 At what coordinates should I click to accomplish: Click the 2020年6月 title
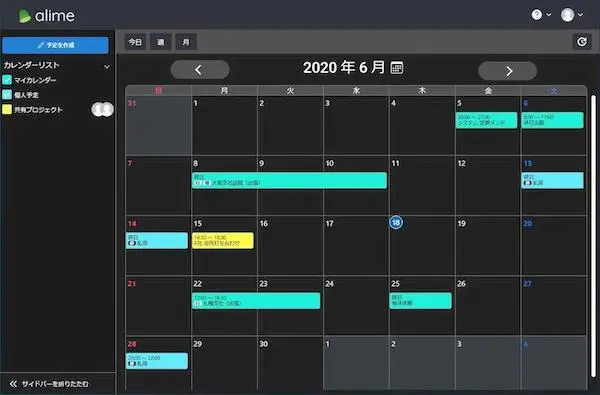pyautogui.click(x=344, y=68)
